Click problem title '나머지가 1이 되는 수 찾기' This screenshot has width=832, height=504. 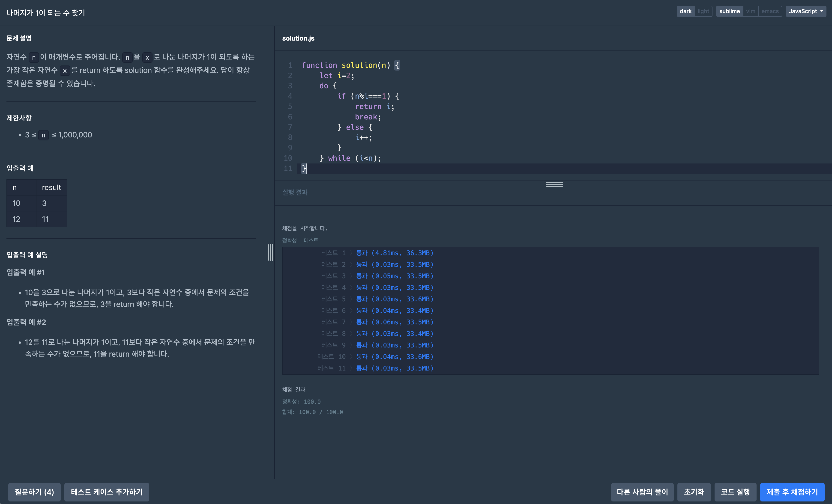point(46,13)
